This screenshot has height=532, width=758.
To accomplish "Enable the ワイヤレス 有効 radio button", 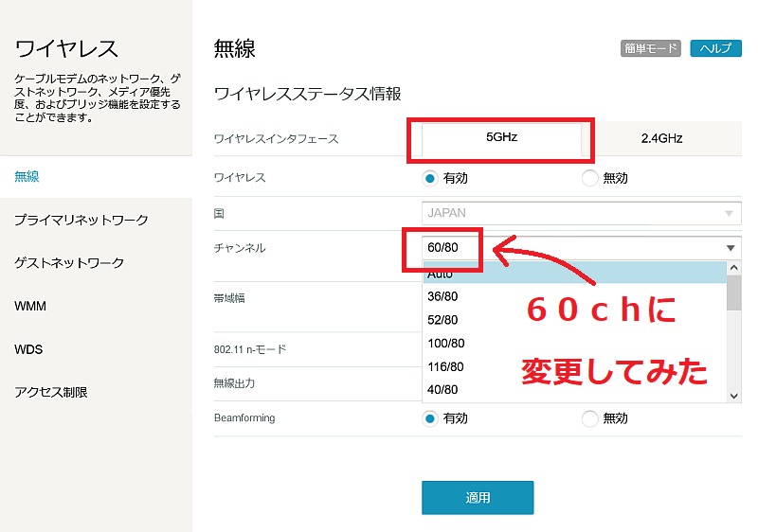I will pyautogui.click(x=430, y=178).
